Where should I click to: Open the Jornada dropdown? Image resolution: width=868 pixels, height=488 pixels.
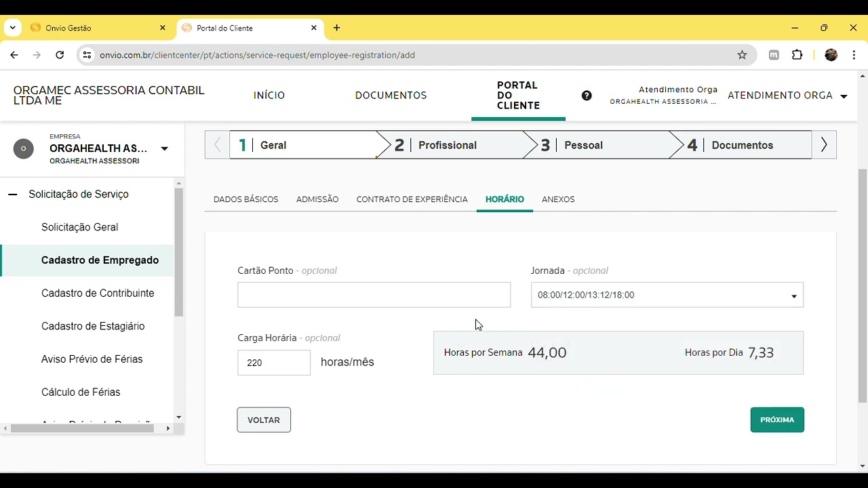tap(667, 295)
